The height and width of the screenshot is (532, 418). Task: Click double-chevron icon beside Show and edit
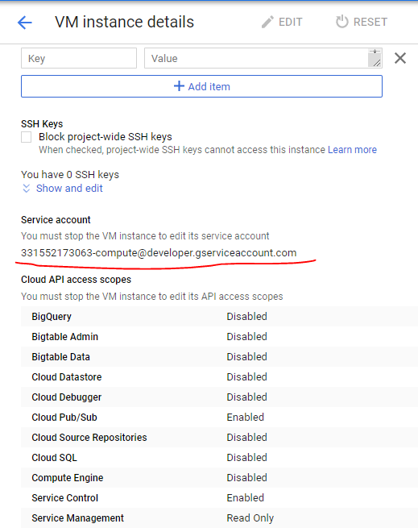click(x=26, y=189)
